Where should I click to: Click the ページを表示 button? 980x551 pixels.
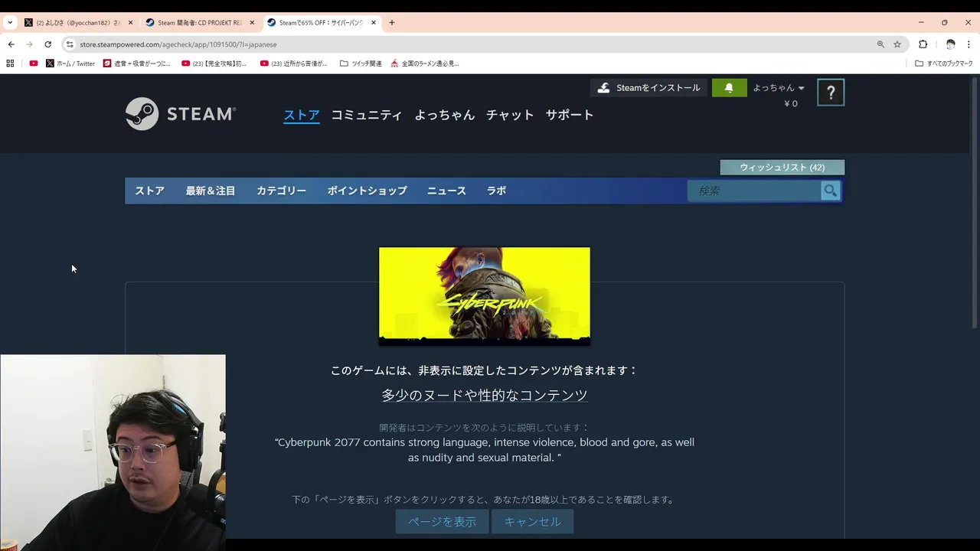(x=442, y=521)
